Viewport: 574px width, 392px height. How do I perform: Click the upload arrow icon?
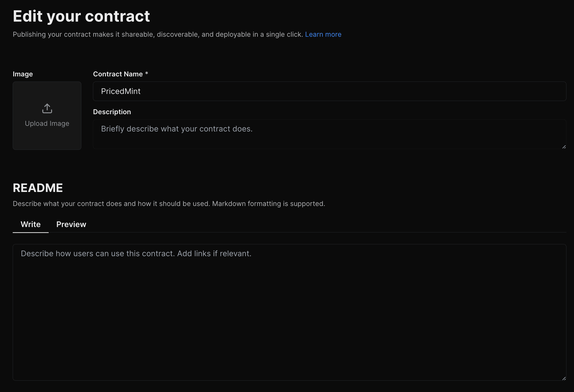click(47, 109)
